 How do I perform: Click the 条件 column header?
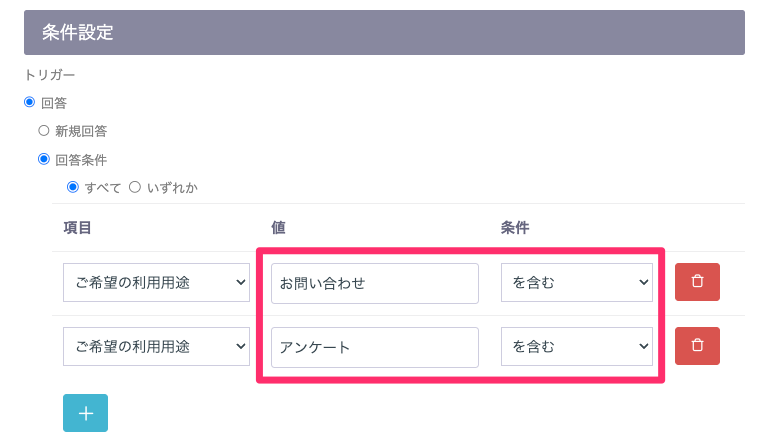[x=515, y=228]
